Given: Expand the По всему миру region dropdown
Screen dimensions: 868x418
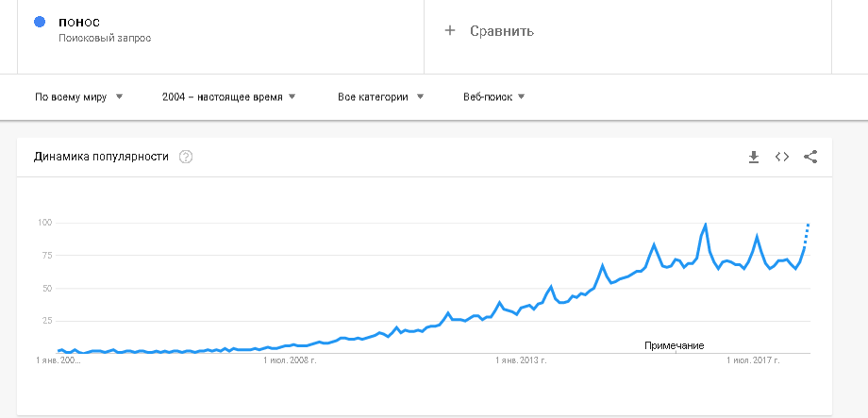Looking at the screenshot, I should [x=79, y=96].
